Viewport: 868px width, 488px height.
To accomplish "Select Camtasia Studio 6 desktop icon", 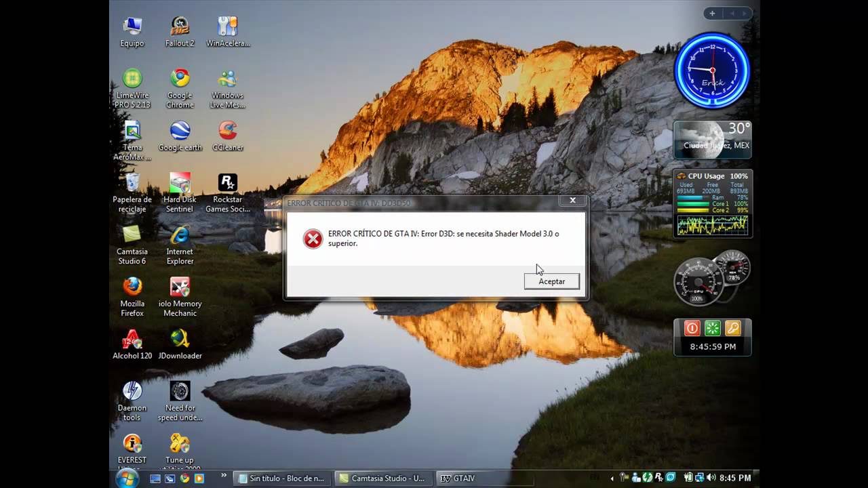I will click(x=132, y=245).
